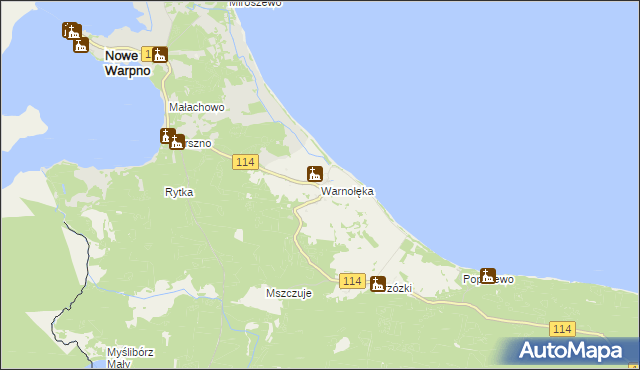Click the AutoMapa logo

(x=571, y=351)
